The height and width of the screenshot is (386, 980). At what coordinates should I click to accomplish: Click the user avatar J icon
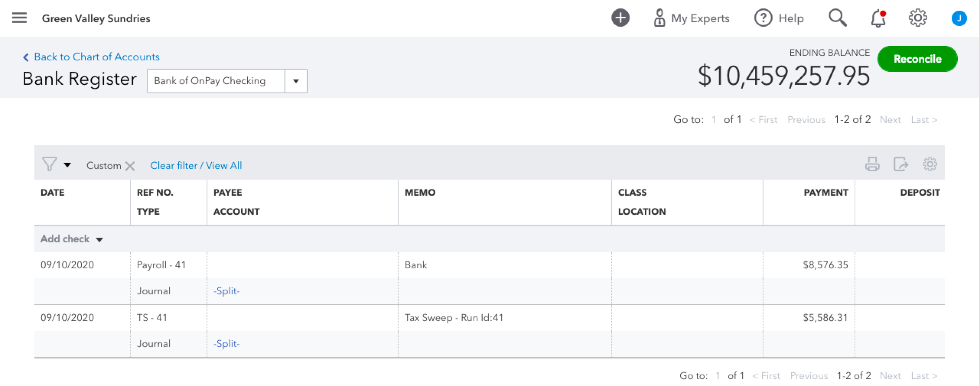tap(959, 18)
